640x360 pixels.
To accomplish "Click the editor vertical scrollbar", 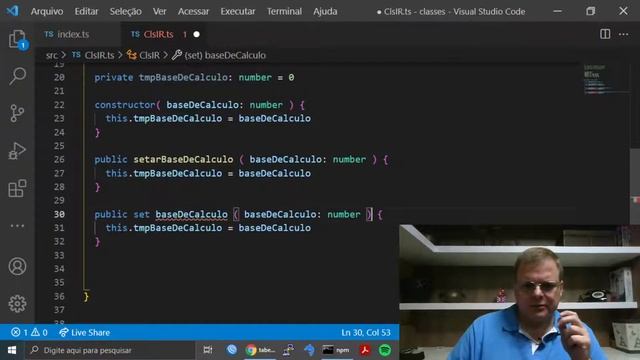I will pyautogui.click(x=635, y=186).
